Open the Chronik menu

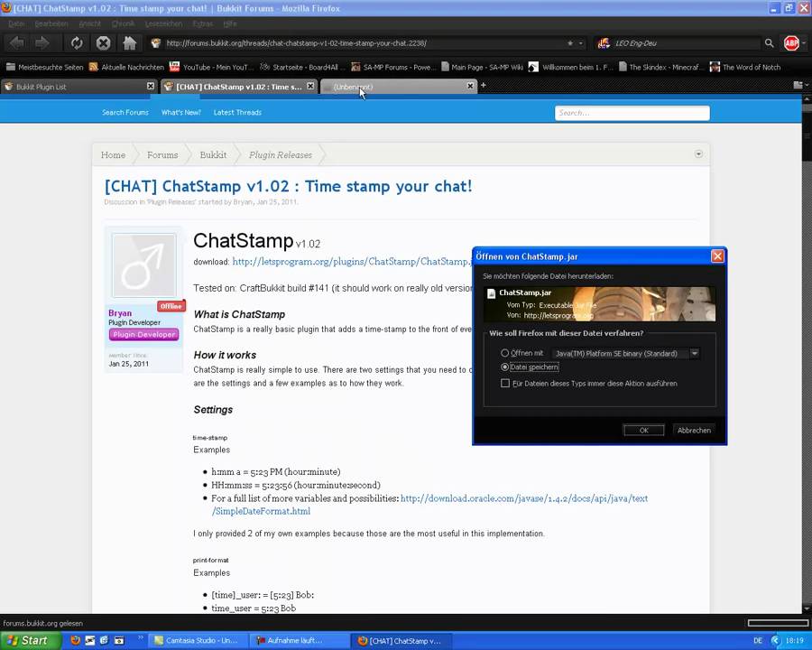click(123, 23)
